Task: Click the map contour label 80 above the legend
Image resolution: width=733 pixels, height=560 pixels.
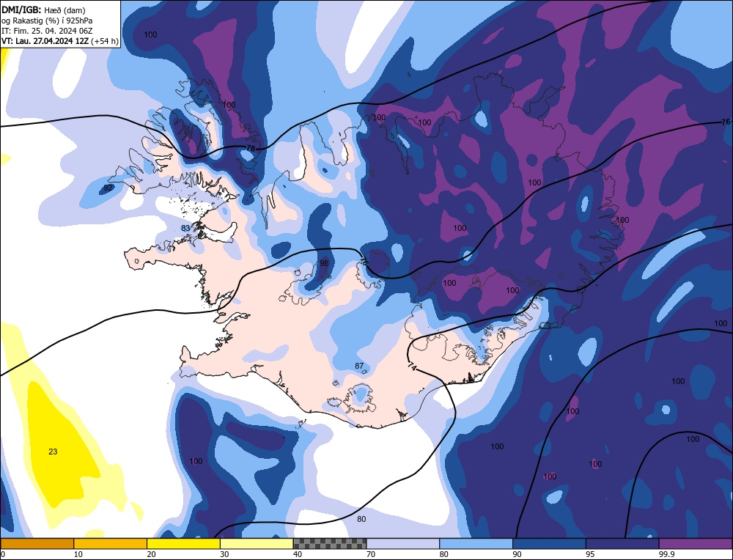Action: coord(361,519)
